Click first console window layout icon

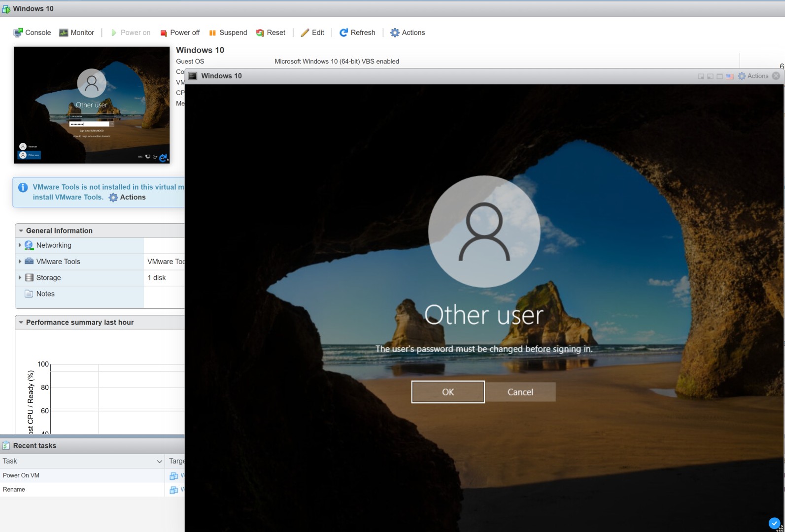(701, 76)
